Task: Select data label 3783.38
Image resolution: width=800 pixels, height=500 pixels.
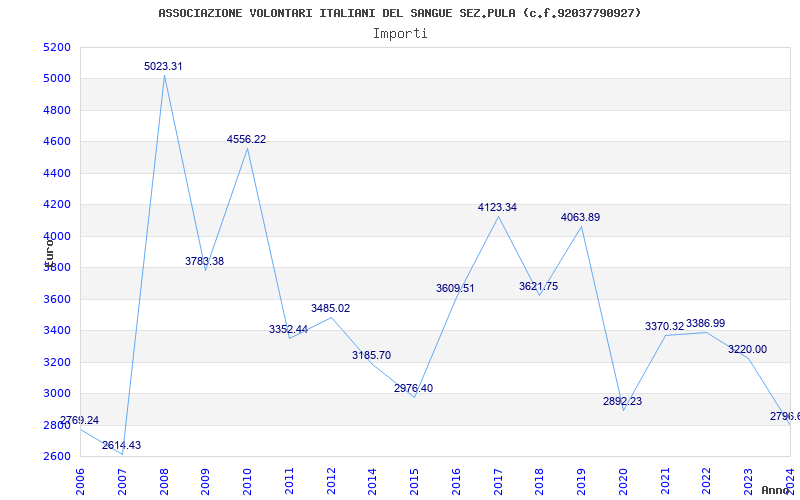Action: click(x=204, y=261)
